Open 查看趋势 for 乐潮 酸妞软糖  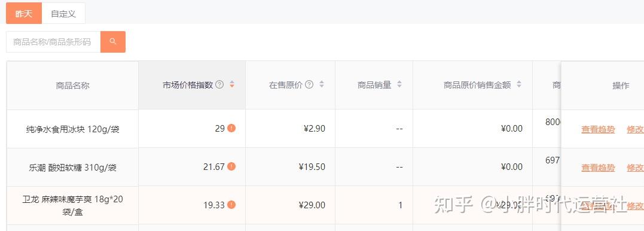[598, 168]
